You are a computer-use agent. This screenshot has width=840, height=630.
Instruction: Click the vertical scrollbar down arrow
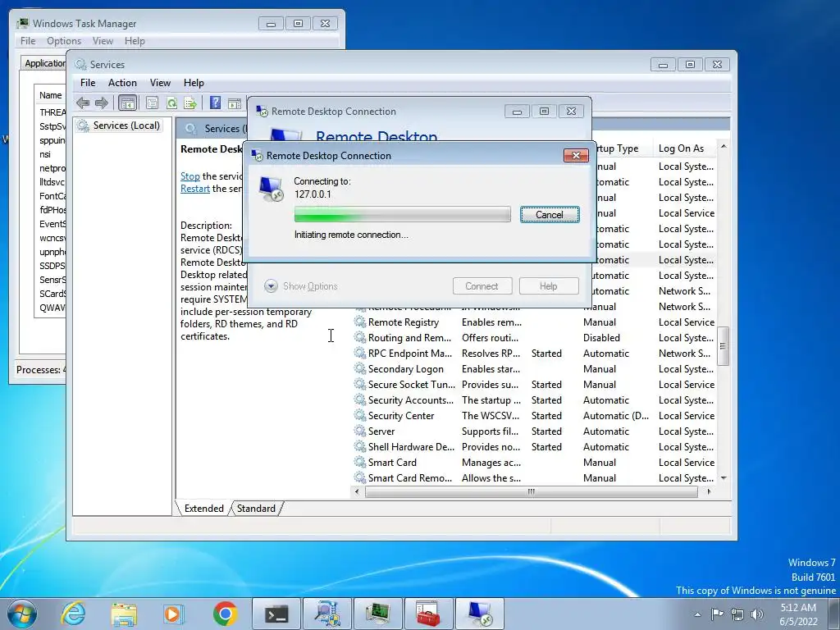[x=724, y=478]
